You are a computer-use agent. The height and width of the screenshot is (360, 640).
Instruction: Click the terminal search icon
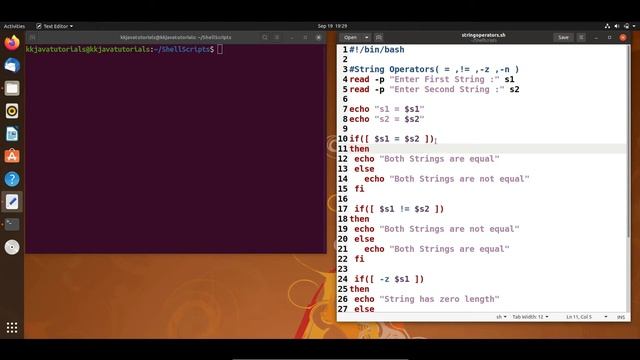coord(265,37)
